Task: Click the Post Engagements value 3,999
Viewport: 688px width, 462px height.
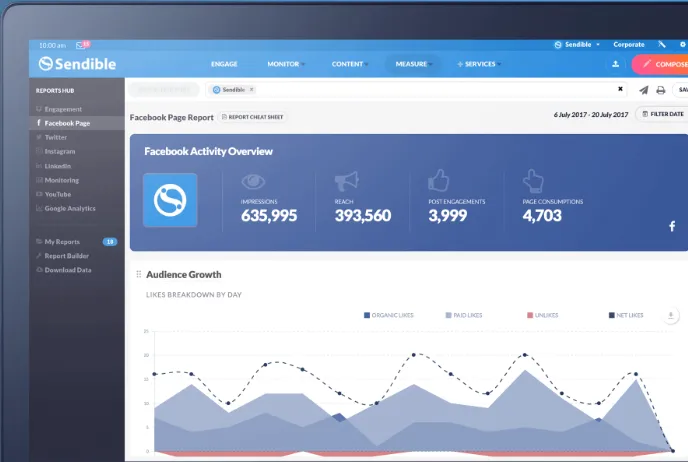Action: [448, 215]
